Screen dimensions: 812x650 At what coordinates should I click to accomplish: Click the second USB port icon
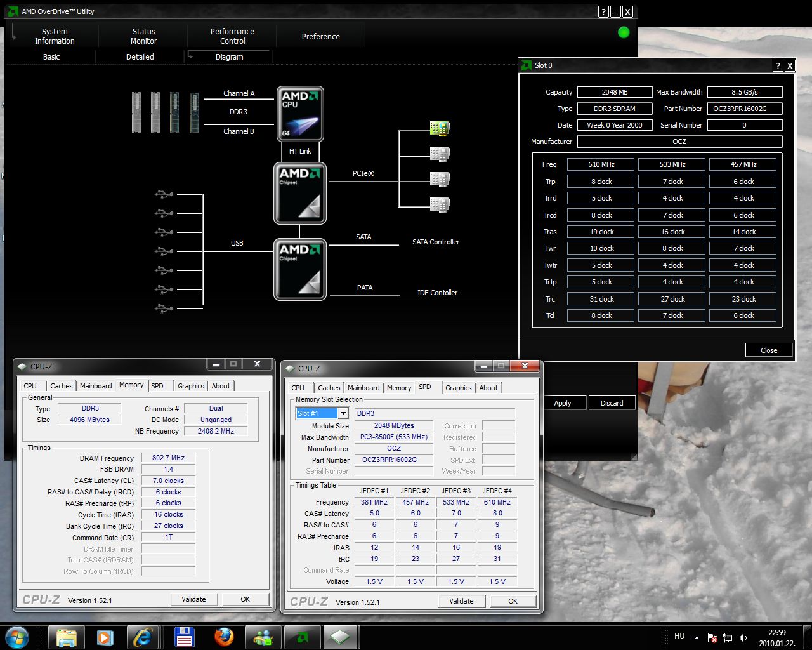tap(164, 213)
